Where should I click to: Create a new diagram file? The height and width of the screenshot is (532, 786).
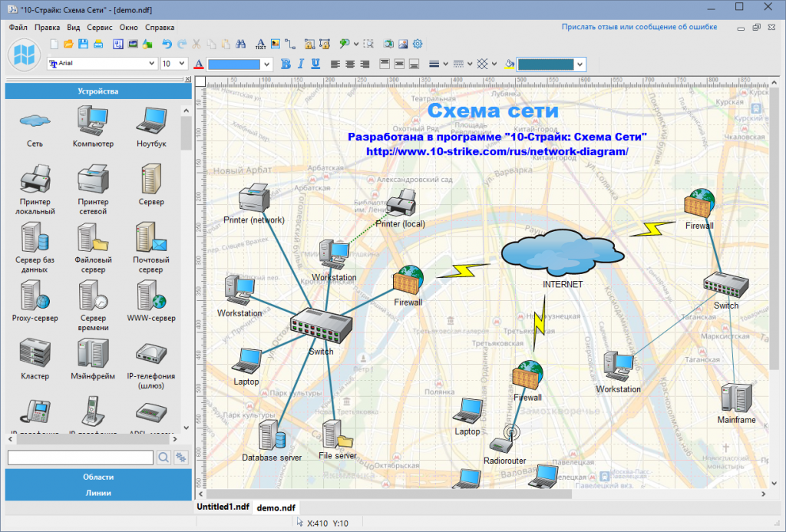click(x=54, y=44)
